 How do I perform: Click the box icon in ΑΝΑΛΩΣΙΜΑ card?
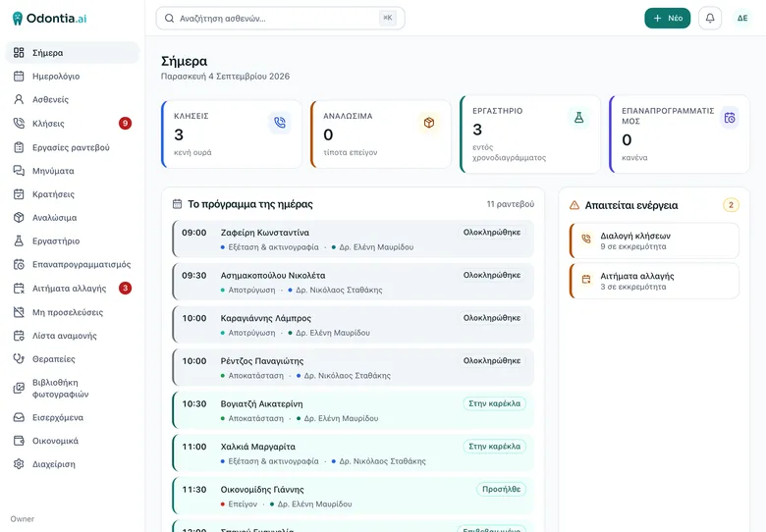pyautogui.click(x=429, y=123)
